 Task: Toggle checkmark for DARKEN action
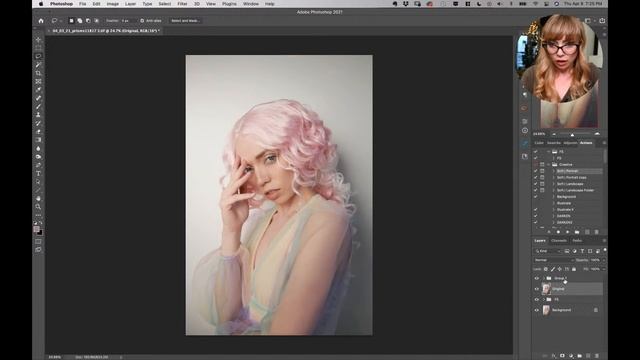(536, 216)
